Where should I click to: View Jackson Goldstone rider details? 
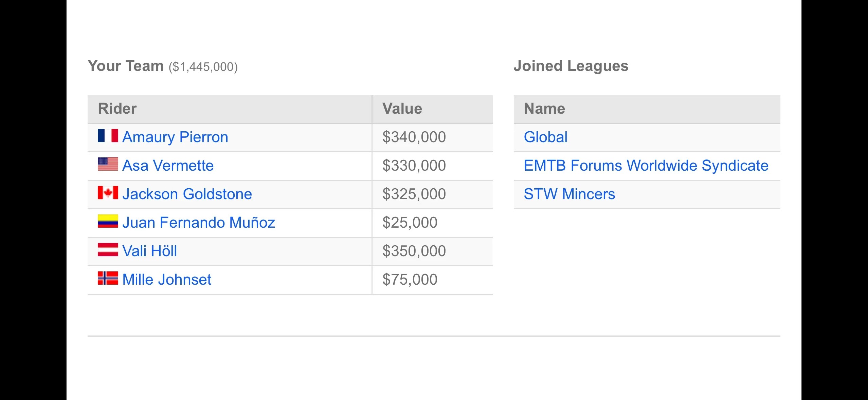click(x=187, y=194)
